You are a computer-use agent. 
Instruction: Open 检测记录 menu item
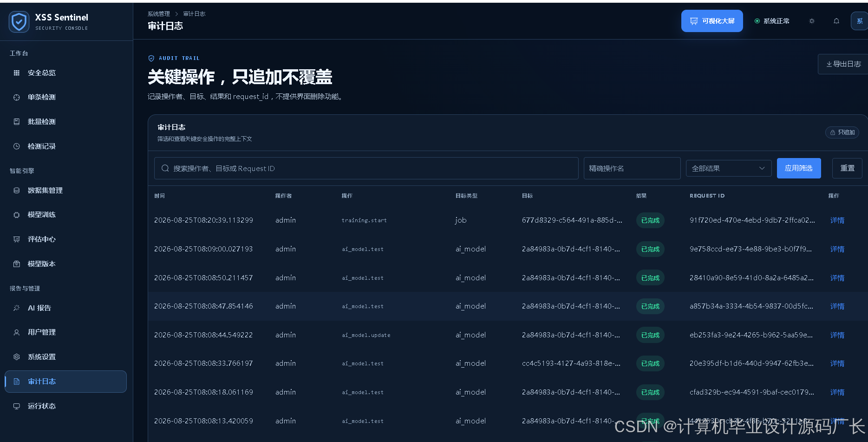(x=65, y=146)
